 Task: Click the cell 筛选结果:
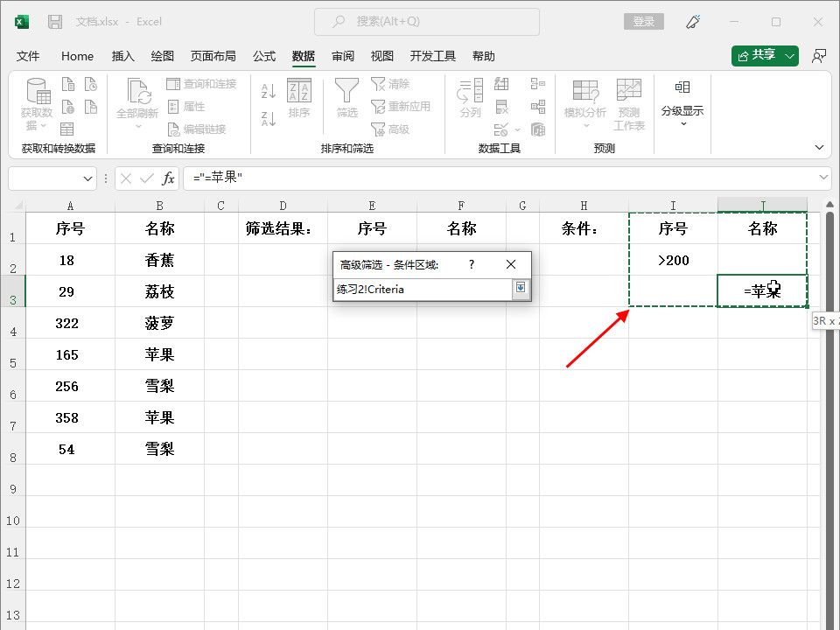(x=283, y=228)
